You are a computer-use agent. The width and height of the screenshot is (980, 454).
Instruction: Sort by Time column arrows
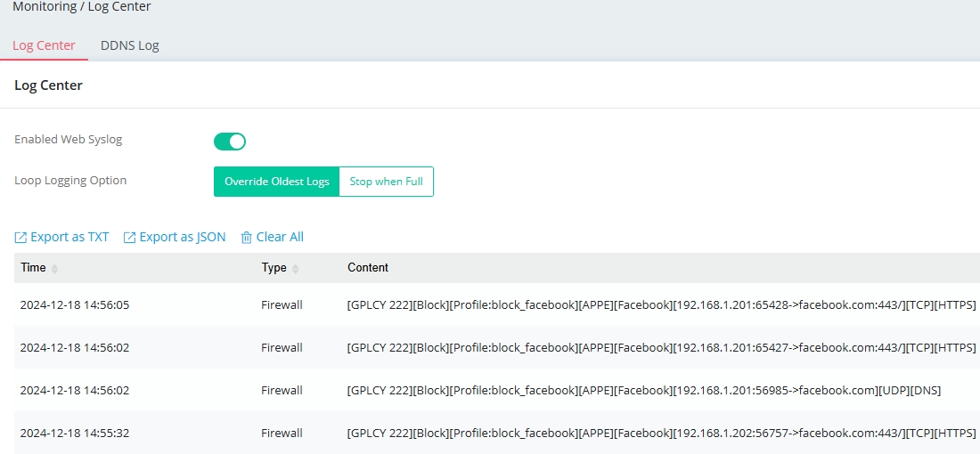tap(54, 269)
